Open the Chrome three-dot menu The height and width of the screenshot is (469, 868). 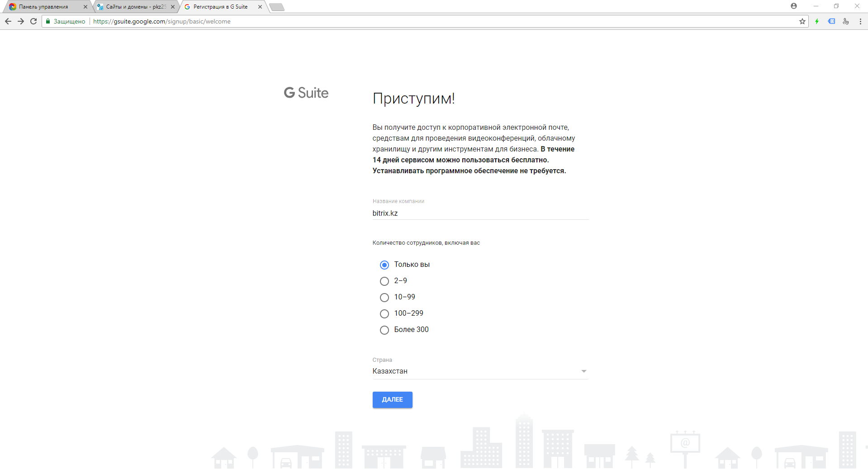[x=860, y=21]
